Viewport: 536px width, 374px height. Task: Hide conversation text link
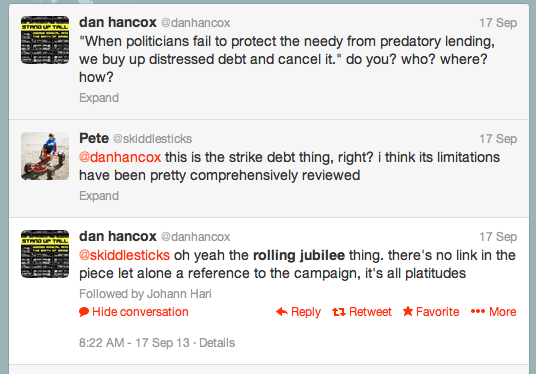[140, 312]
